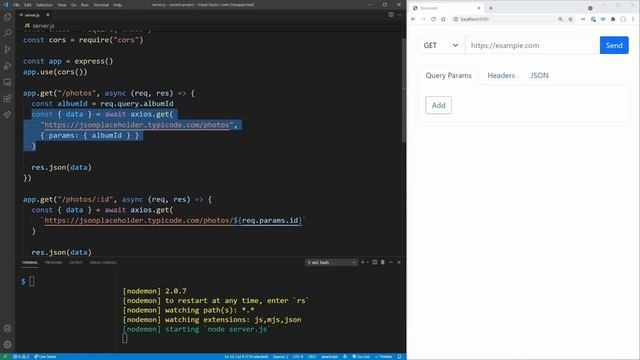Close the terminal panel
Image resolution: width=640 pixels, height=360 pixels.
tap(399, 262)
